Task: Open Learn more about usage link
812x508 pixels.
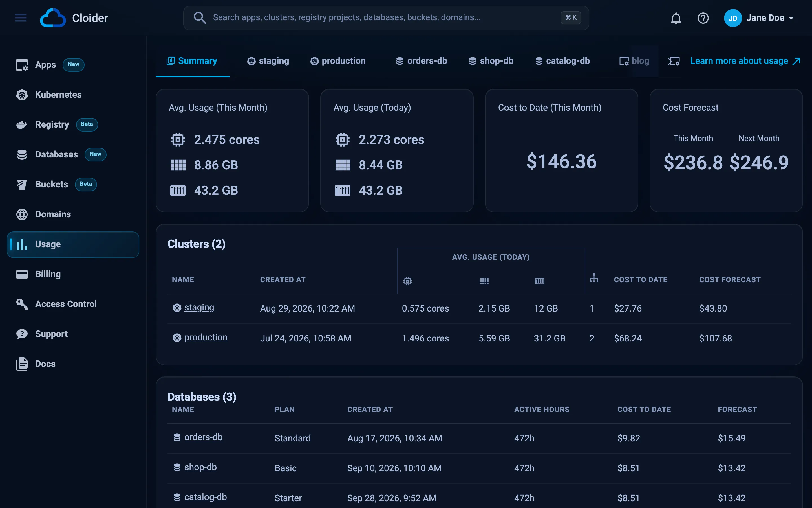Action: pos(745,61)
